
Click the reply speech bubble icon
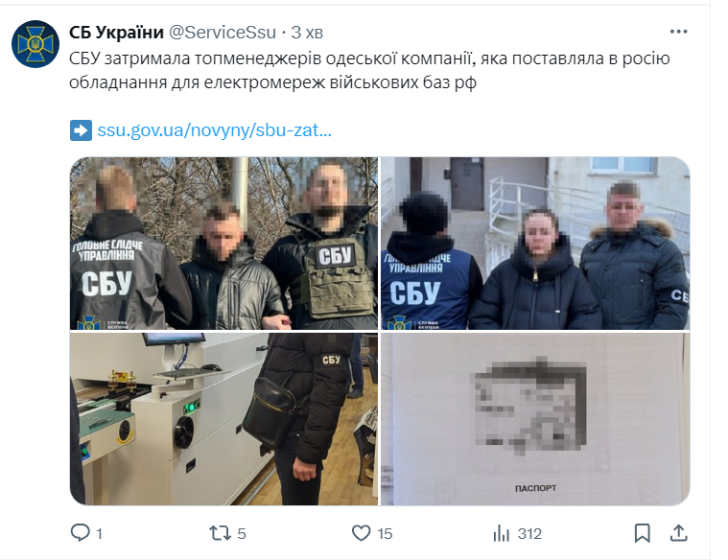pyautogui.click(x=80, y=532)
